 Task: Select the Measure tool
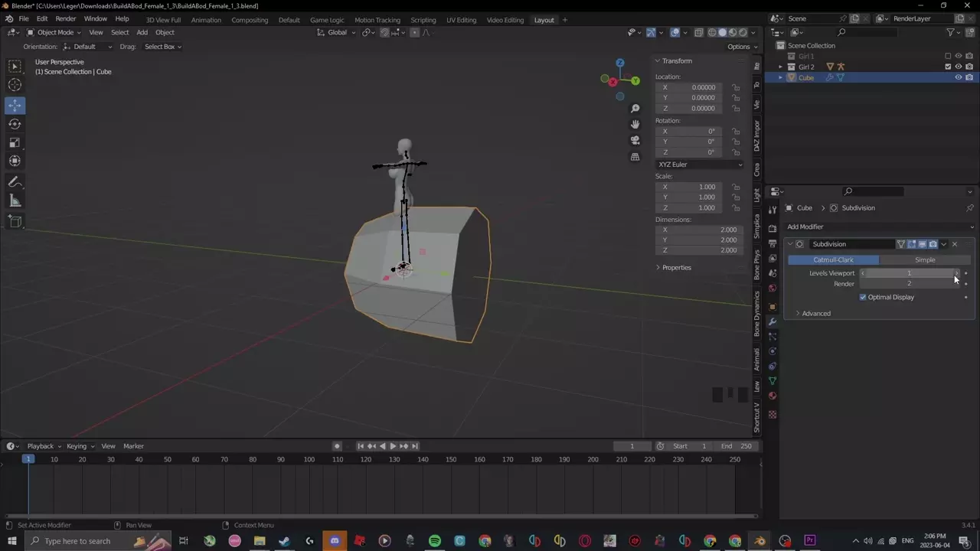[x=15, y=201]
